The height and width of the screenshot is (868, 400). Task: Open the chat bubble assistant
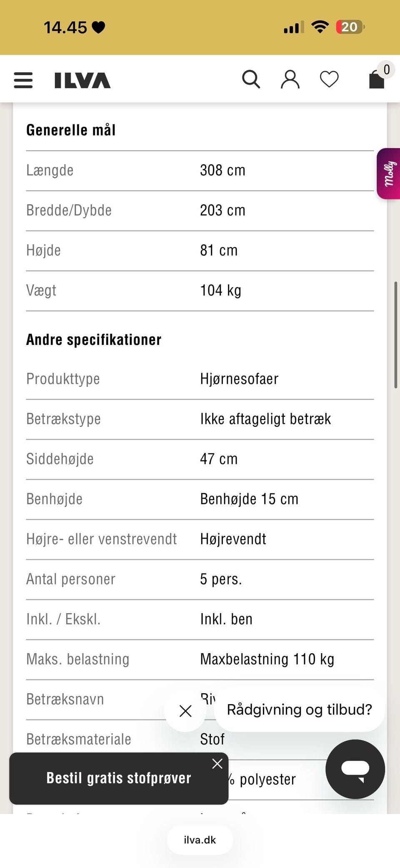(355, 770)
